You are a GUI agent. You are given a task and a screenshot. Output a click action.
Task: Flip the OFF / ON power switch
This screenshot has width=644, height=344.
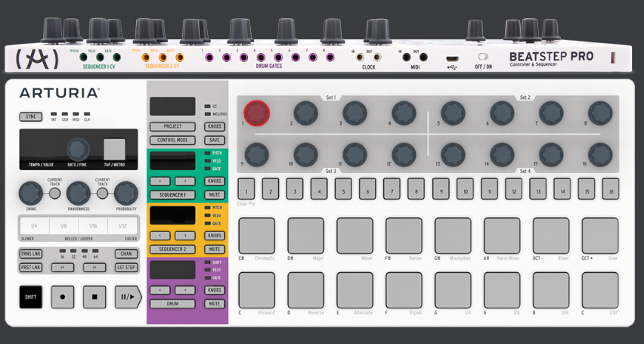point(482,56)
